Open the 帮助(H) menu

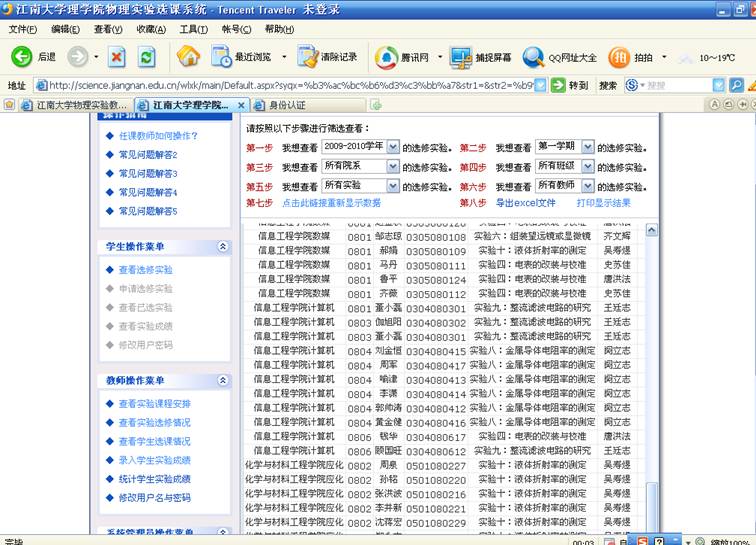[279, 29]
